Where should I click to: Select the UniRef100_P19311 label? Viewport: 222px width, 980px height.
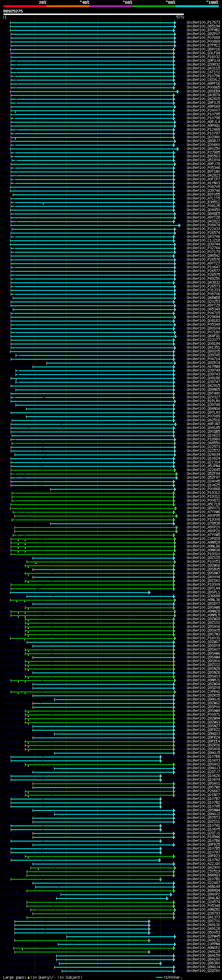pos(203,496)
